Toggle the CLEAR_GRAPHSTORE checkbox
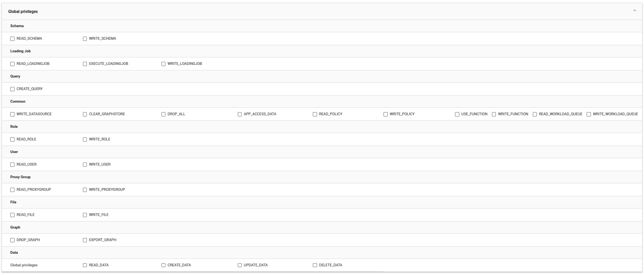This screenshot has height=275, width=644. pos(85,114)
